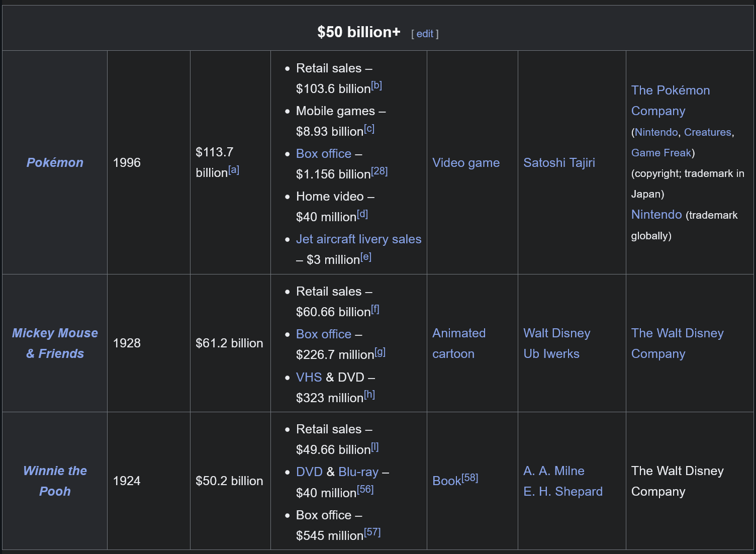Visit The Walt Disney Company link in Mickey row
This screenshot has height=554, width=756.
[x=678, y=343]
